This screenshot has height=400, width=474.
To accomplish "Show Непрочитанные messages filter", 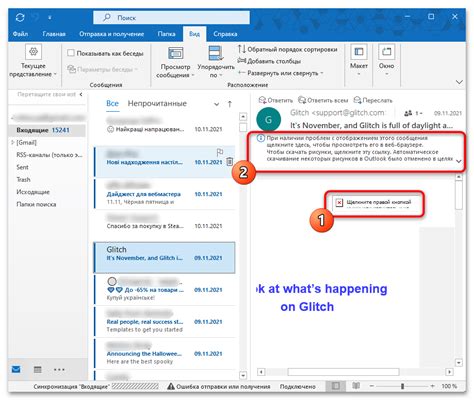I will 157,103.
